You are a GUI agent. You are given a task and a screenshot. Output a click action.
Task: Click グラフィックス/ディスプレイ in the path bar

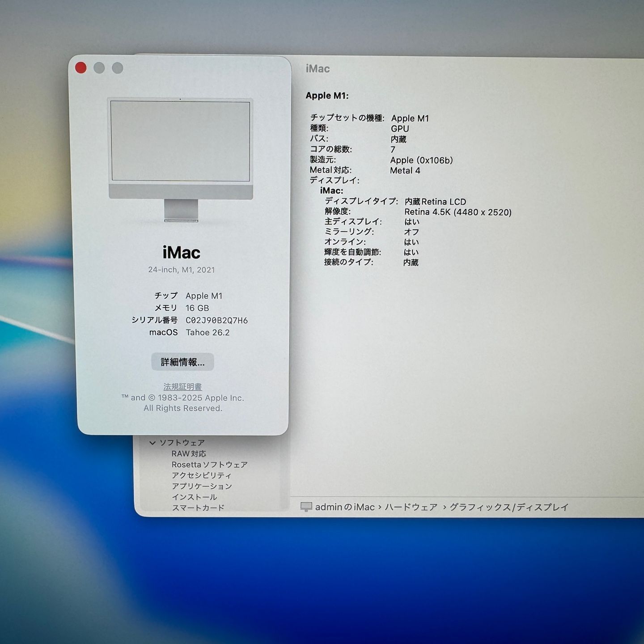(x=509, y=507)
